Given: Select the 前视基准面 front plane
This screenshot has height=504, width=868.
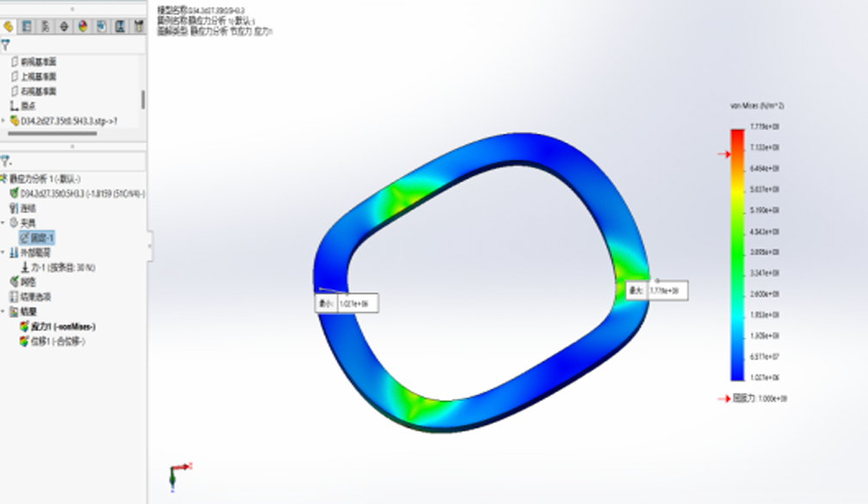Looking at the screenshot, I should pyautogui.click(x=38, y=62).
